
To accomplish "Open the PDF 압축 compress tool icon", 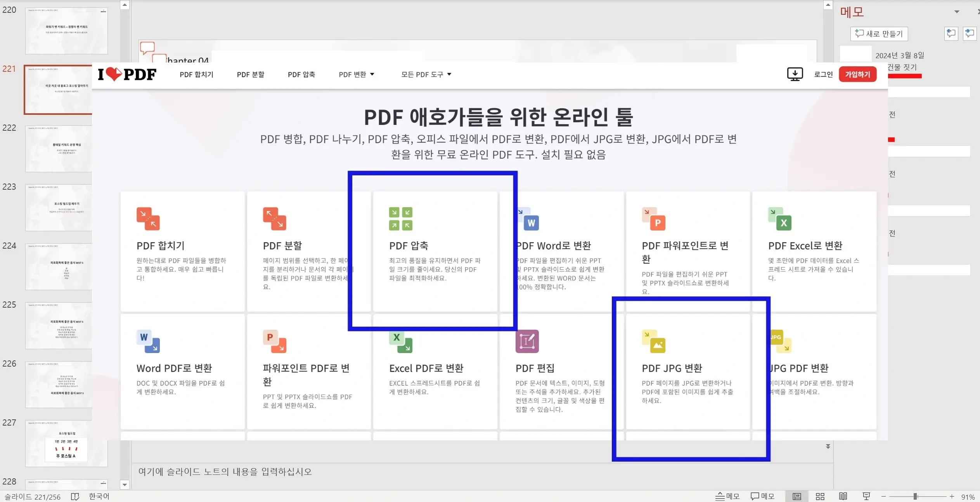I will [x=400, y=218].
